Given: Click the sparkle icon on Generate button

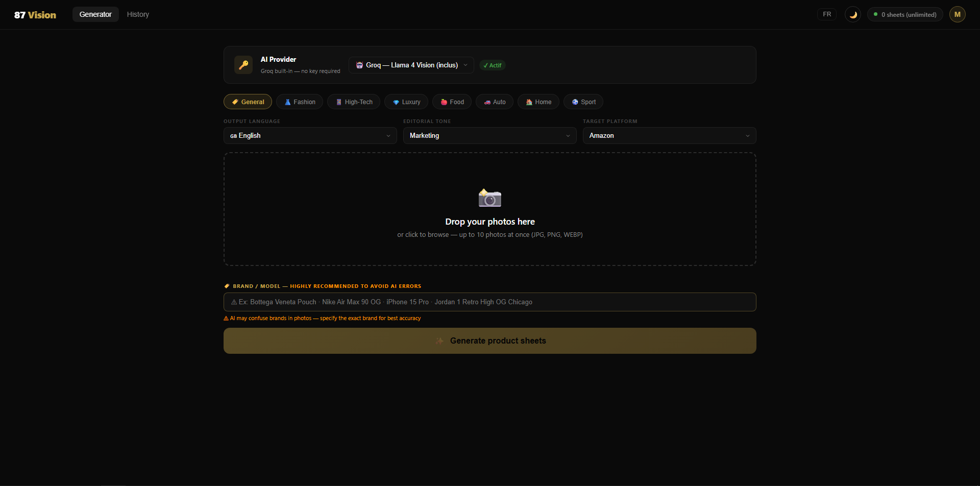Looking at the screenshot, I should (440, 341).
